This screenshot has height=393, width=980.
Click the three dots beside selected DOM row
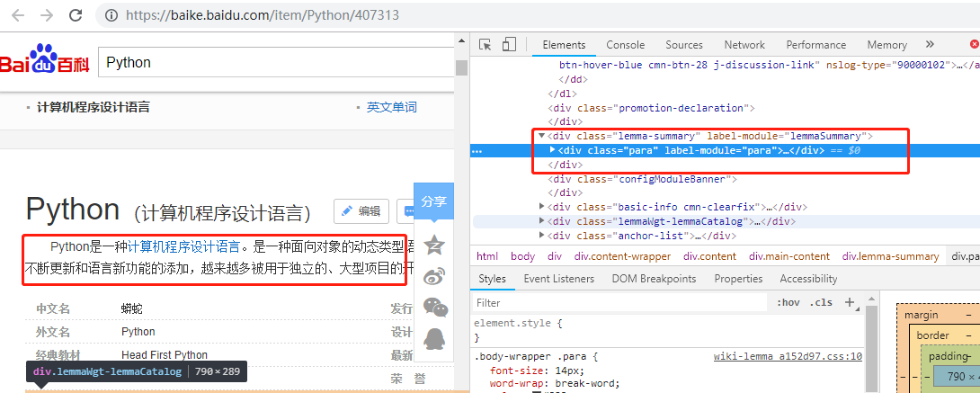(x=477, y=151)
